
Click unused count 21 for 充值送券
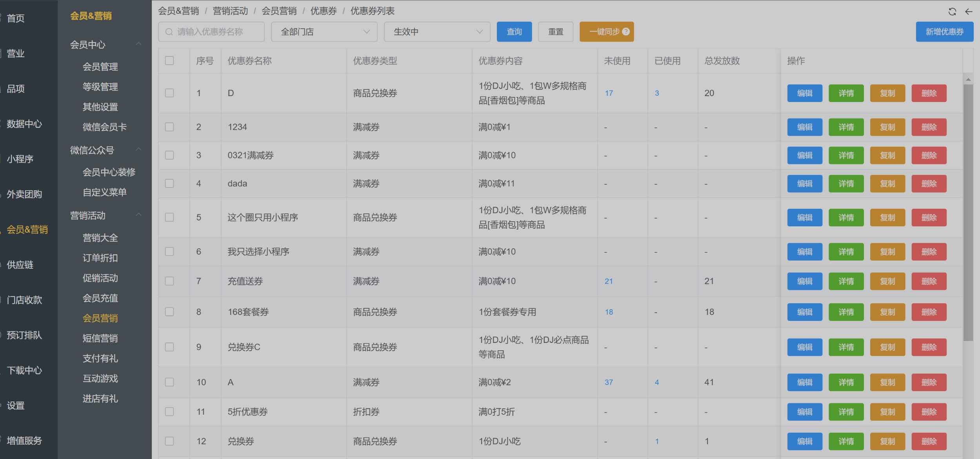tap(609, 281)
